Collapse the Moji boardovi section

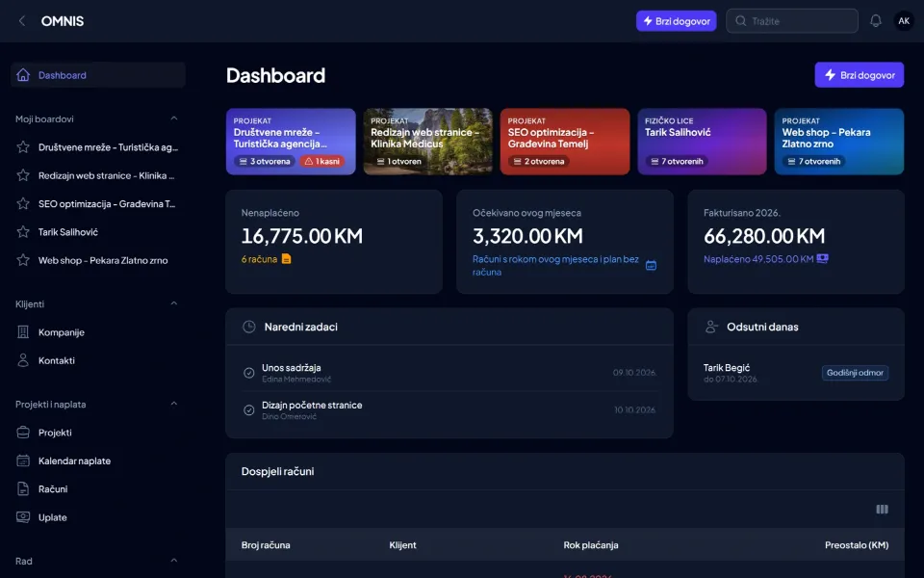pos(174,118)
